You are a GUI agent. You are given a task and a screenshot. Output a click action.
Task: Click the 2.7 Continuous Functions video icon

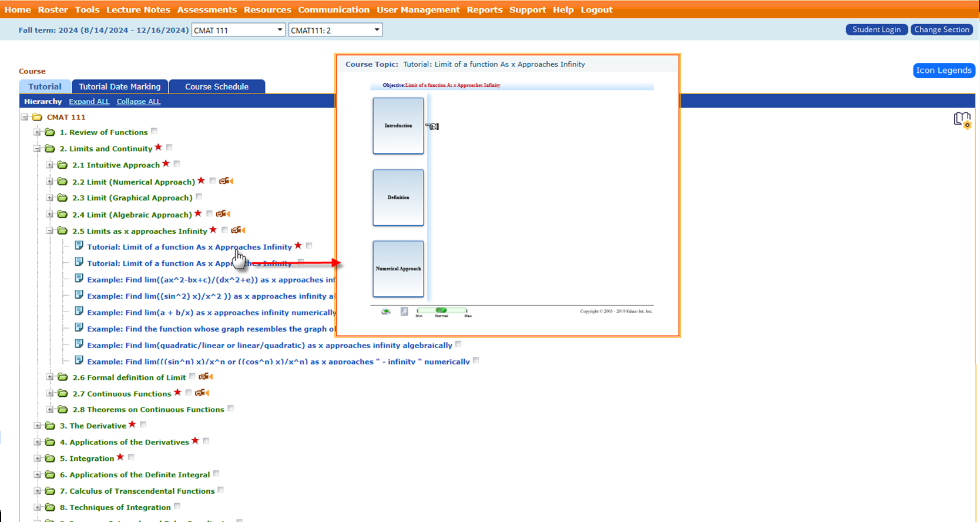(x=202, y=393)
